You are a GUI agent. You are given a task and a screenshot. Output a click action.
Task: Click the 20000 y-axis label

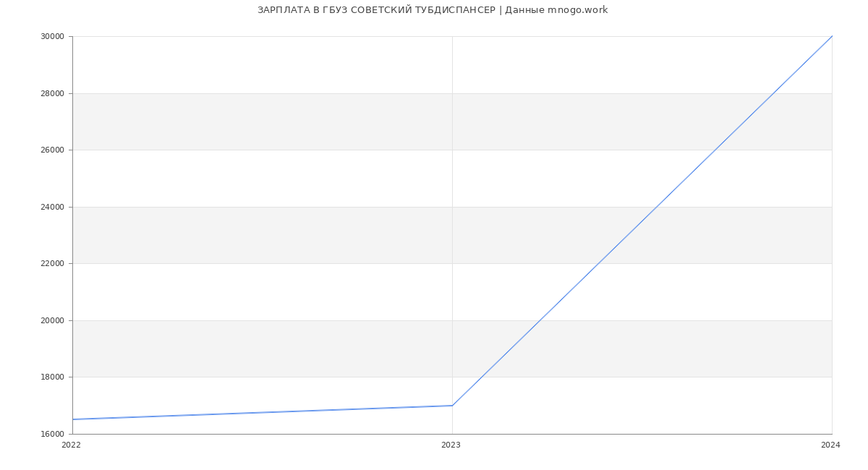(52, 320)
